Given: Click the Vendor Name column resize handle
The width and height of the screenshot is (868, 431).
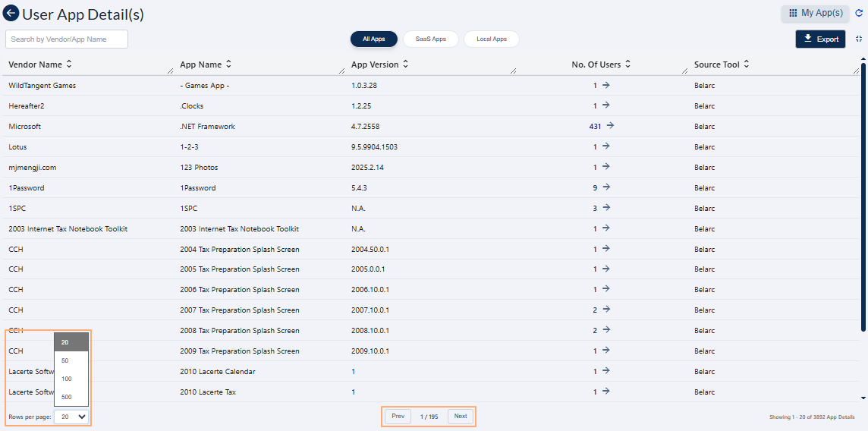Looking at the screenshot, I should coord(170,71).
